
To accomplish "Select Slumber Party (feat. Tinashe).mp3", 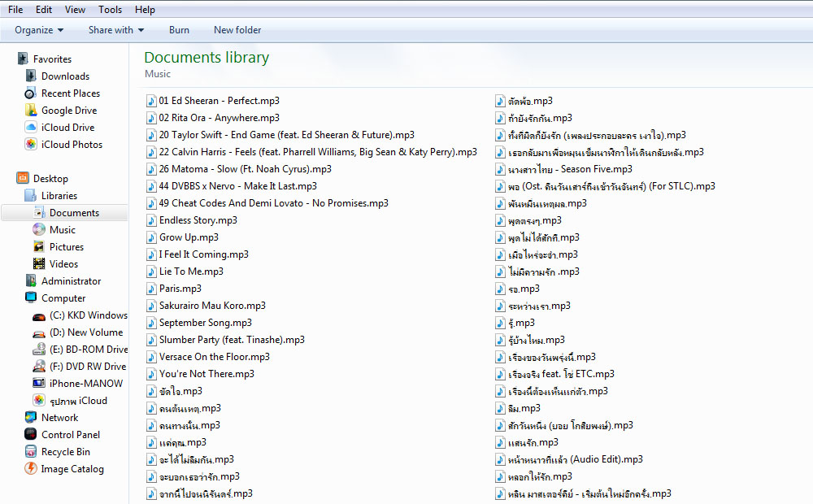I will (225, 340).
